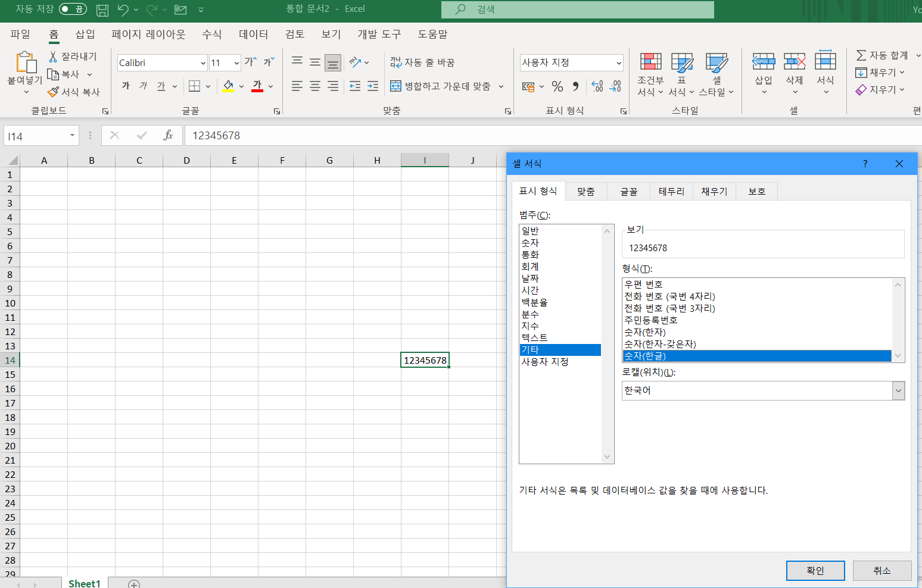Toggle Wrap Text (자동 줄 바꿈)

(x=422, y=62)
